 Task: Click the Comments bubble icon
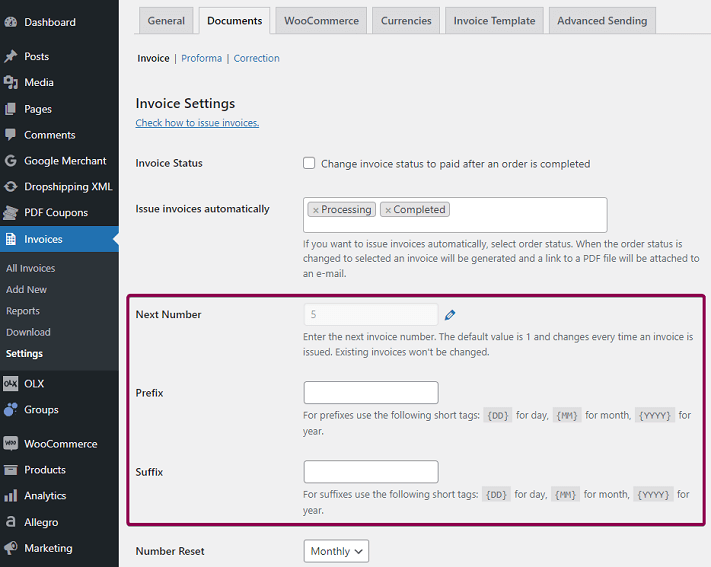11,135
